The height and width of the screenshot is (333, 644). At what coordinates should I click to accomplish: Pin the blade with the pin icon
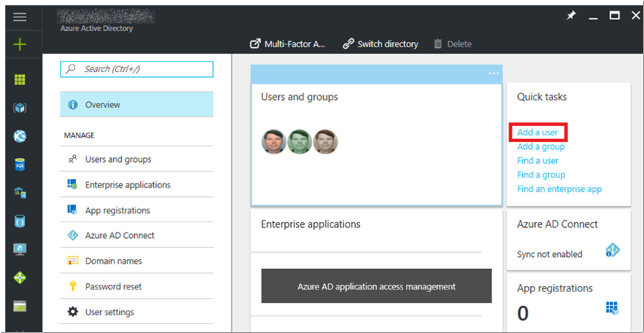571,15
